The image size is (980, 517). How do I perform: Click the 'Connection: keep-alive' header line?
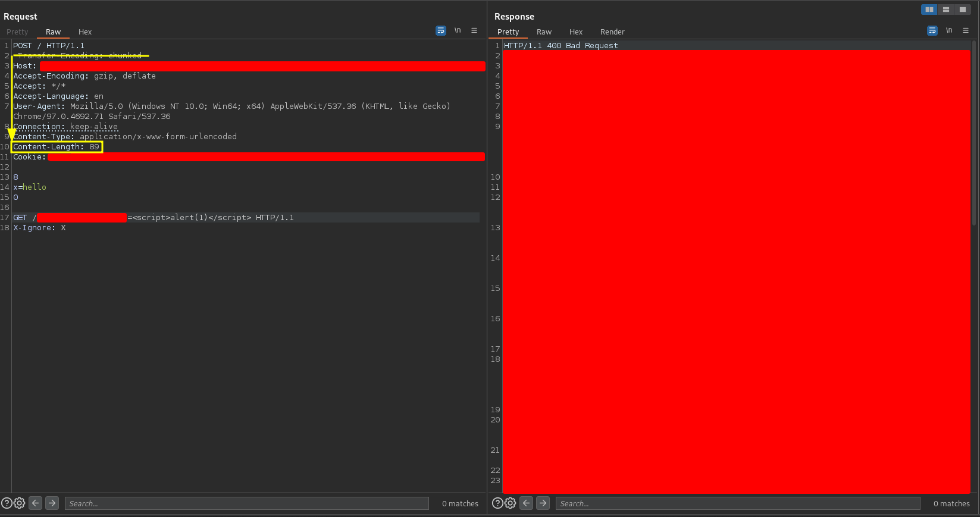(65, 127)
